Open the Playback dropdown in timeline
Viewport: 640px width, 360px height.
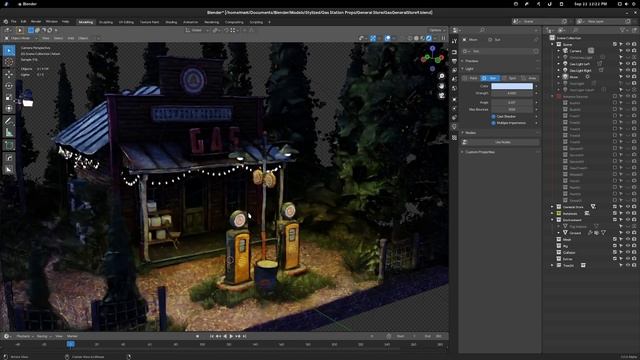(x=24, y=336)
